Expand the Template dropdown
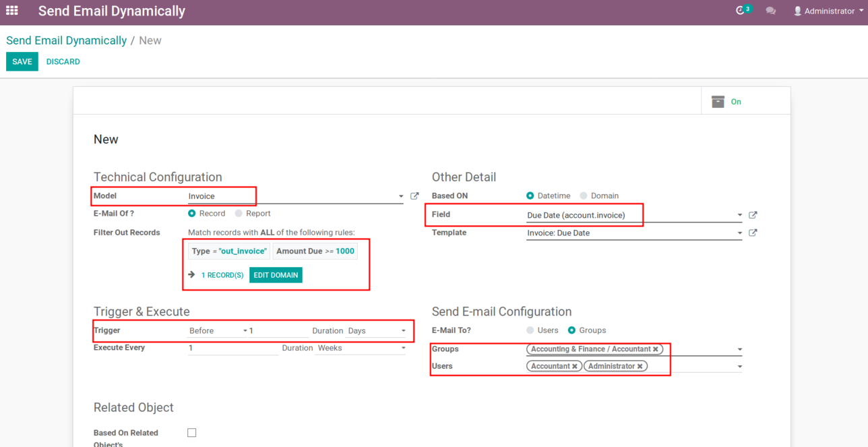 [x=739, y=233]
